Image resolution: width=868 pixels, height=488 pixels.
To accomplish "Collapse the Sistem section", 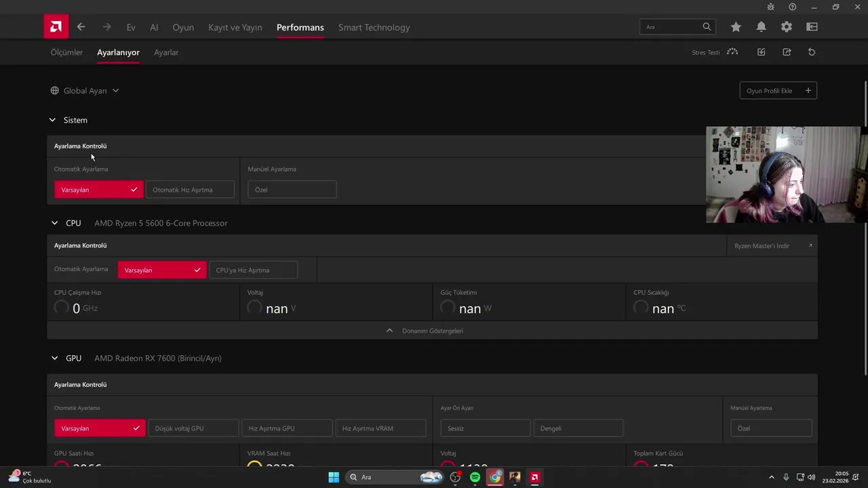I will tap(52, 120).
